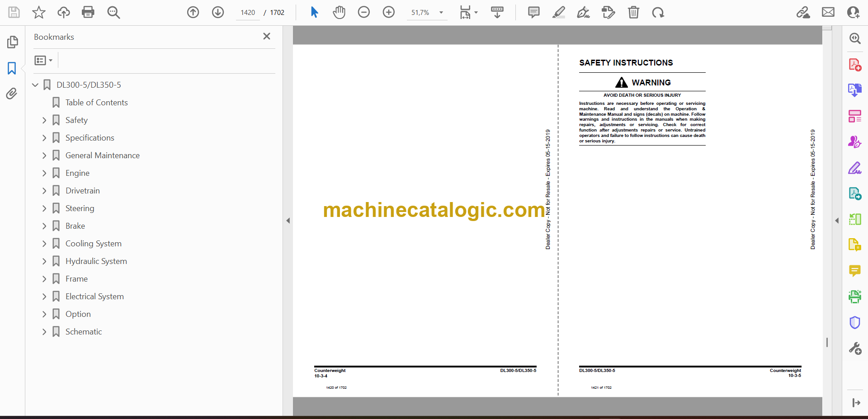868x419 pixels.
Task: Zoom out with the minus button
Action: 364,12
